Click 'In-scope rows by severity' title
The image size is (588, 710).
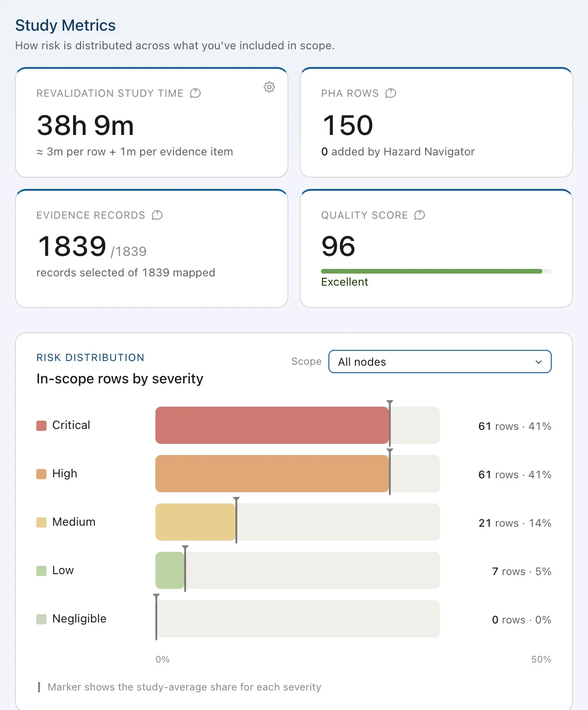pos(120,379)
